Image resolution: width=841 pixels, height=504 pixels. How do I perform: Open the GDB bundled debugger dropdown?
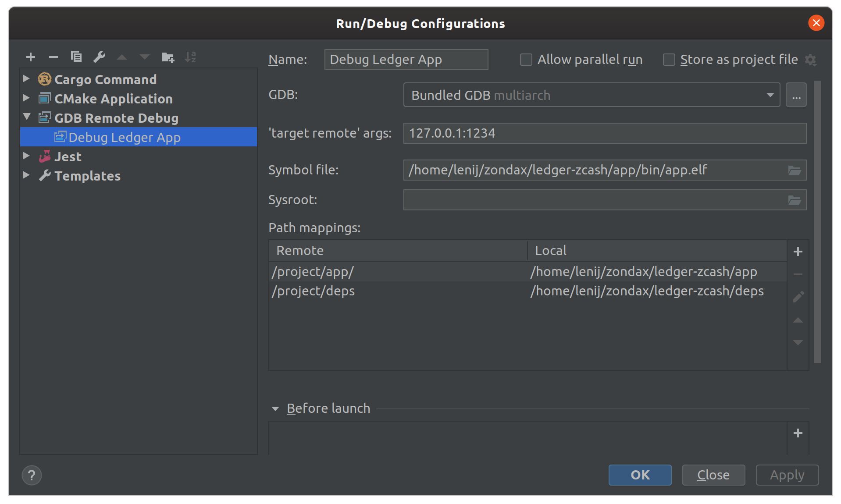[x=770, y=95]
